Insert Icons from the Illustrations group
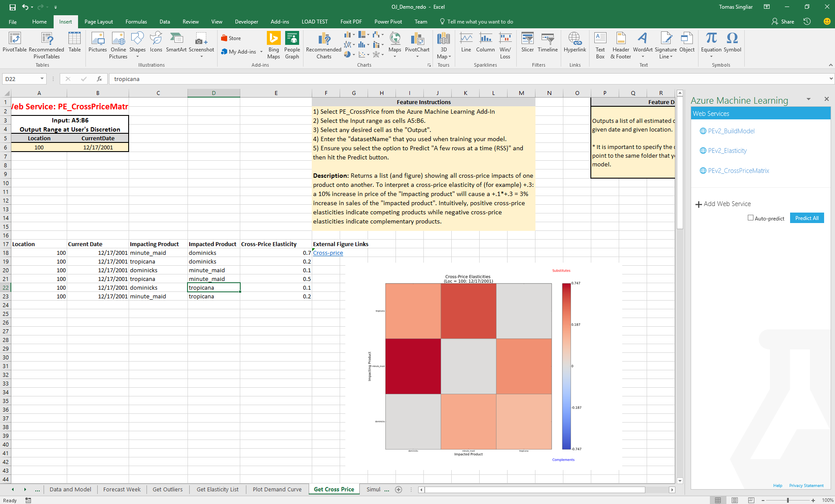The width and height of the screenshot is (835, 504). point(156,42)
